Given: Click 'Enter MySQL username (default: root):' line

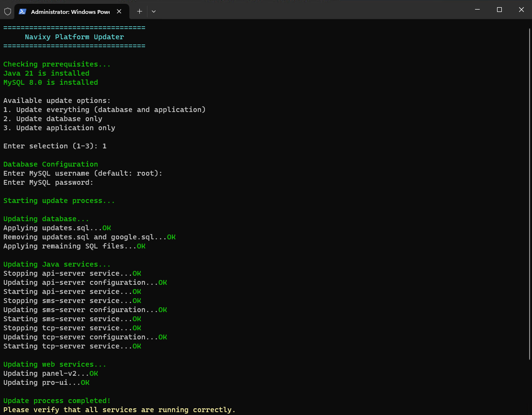Looking at the screenshot, I should point(83,173).
